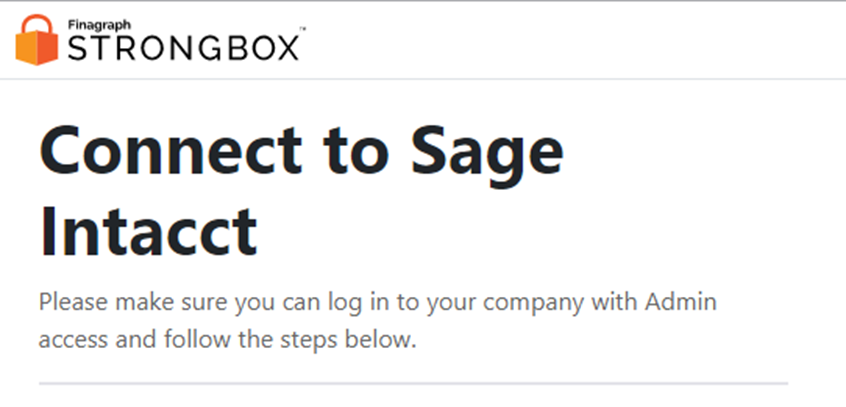The width and height of the screenshot is (846, 407).
Task: Click 'follow the steps below' text
Action: pos(290,340)
